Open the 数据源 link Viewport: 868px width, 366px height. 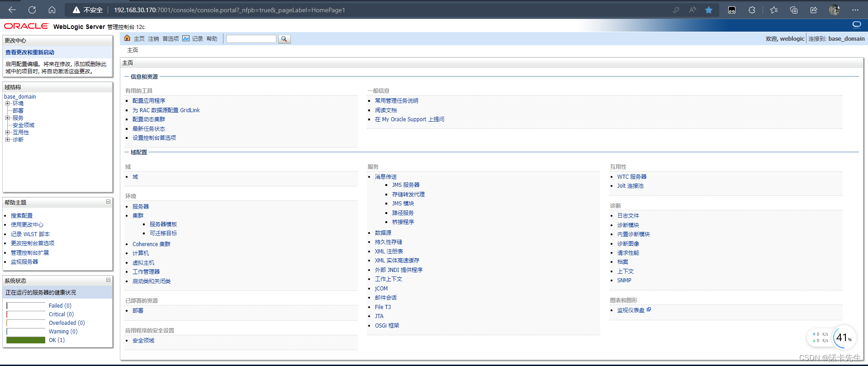pyautogui.click(x=383, y=233)
